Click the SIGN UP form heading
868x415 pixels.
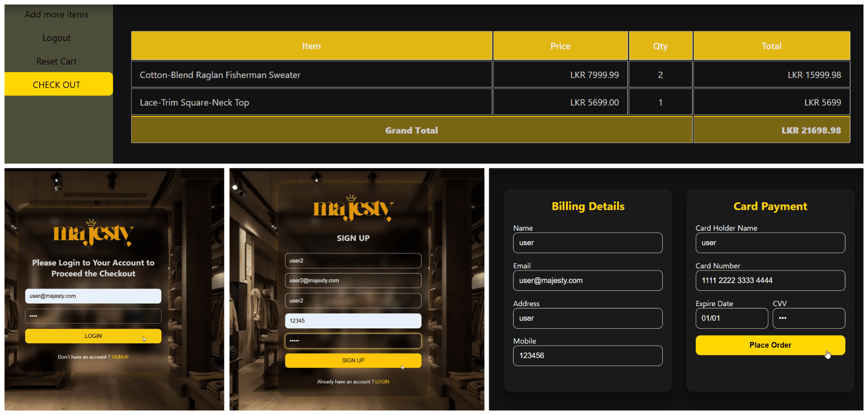[353, 238]
